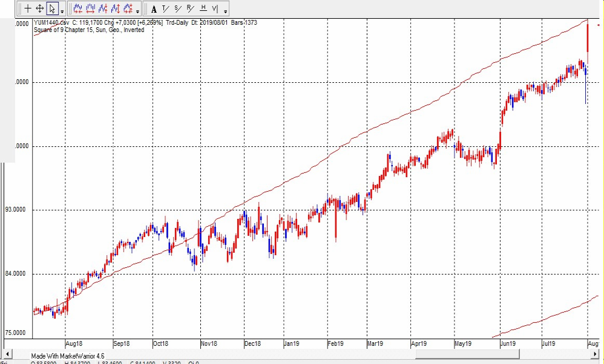Click first chart horizontal compress icon
Screen dimensions: 604x364
click(x=77, y=8)
